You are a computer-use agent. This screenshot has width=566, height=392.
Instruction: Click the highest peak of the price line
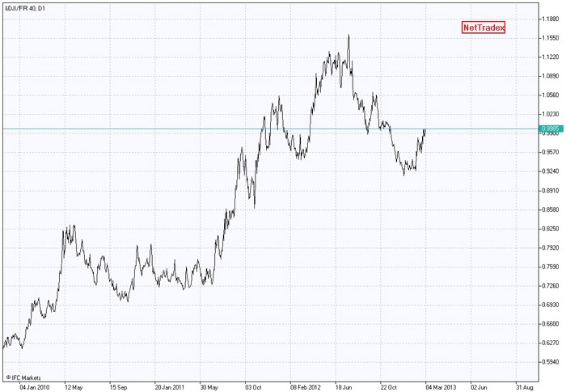tap(348, 35)
